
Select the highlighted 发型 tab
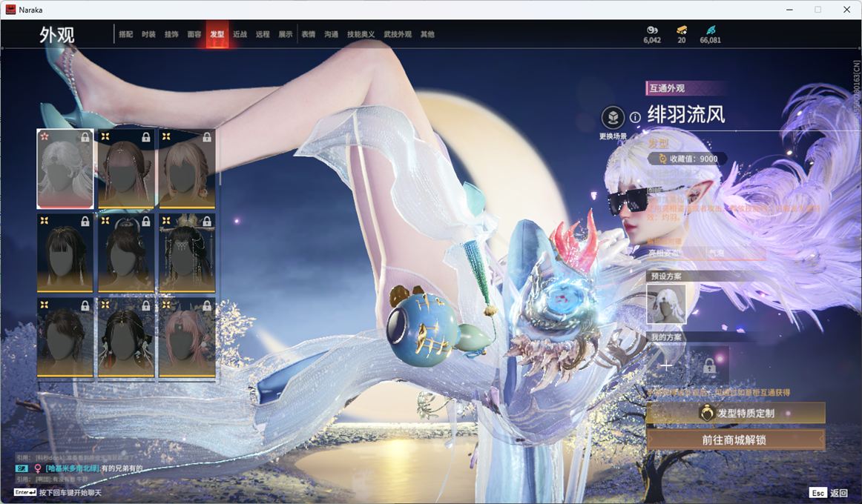(x=217, y=34)
